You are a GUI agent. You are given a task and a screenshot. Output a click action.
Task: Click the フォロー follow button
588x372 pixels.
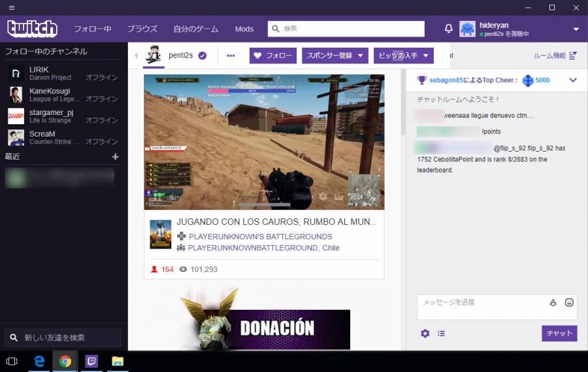pos(273,56)
